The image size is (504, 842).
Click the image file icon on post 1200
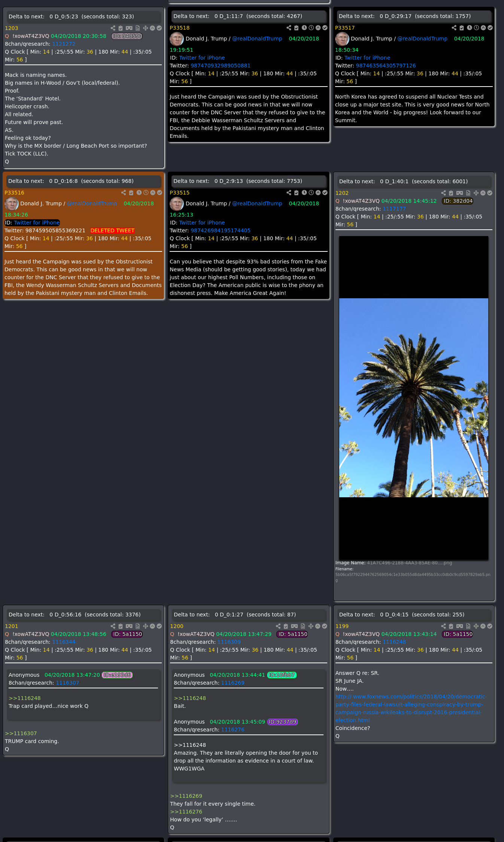click(303, 626)
